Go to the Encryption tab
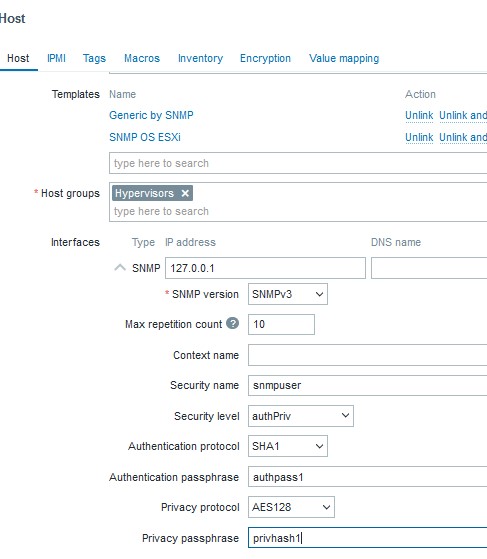The height and width of the screenshot is (559, 487). (x=265, y=58)
